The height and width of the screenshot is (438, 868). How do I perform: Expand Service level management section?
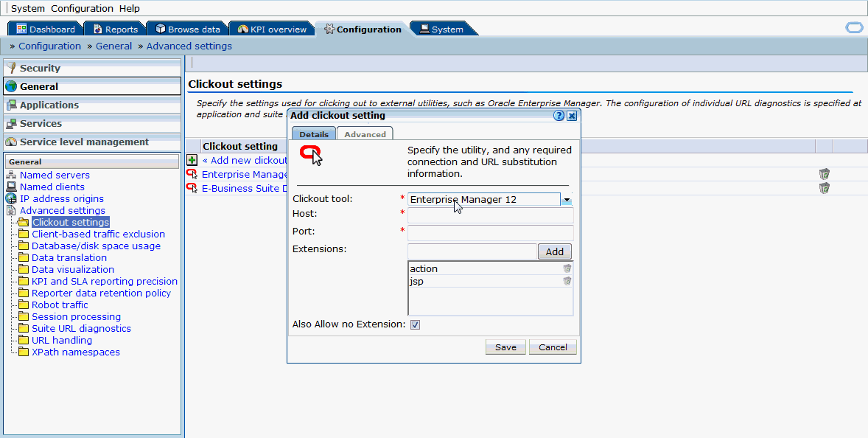tap(92, 142)
